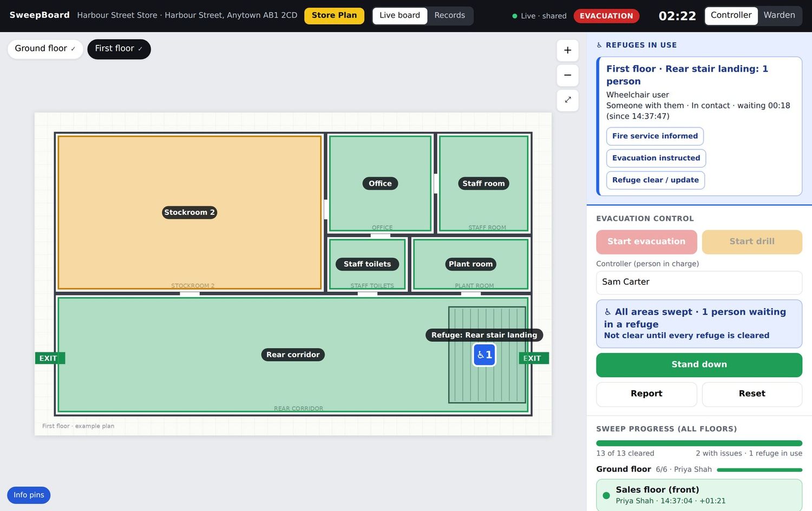Open the Sales floor (front) sweep card
This screenshot has height=511, width=812.
point(699,495)
